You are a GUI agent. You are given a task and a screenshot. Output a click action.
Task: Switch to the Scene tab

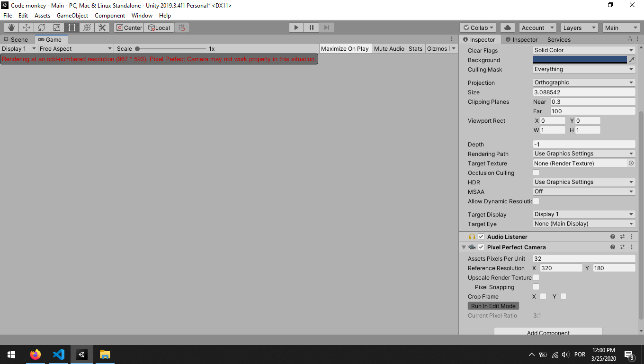[x=18, y=39]
